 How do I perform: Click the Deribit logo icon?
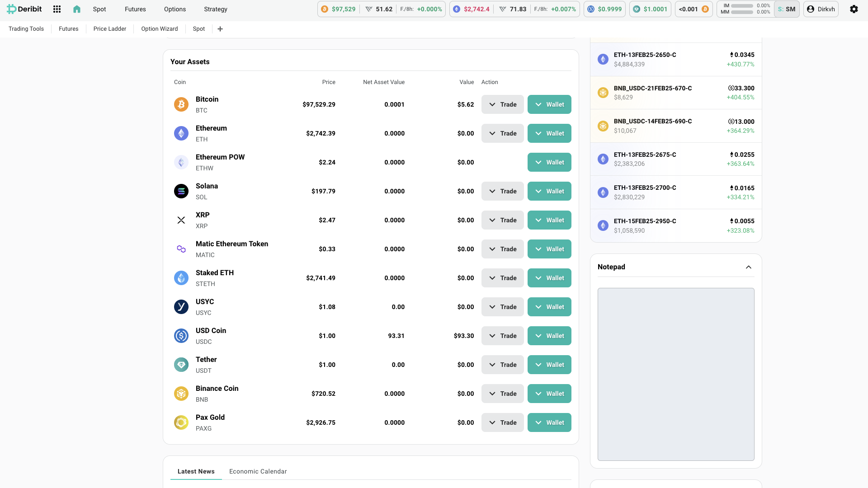click(13, 9)
